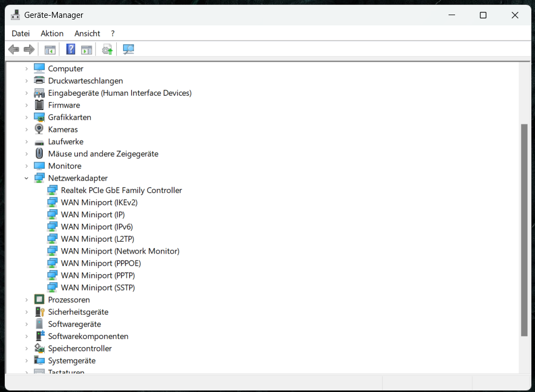Screen dimensions: 535x392
Task: Click the Kameras webcam icon
Action: [x=39, y=129]
